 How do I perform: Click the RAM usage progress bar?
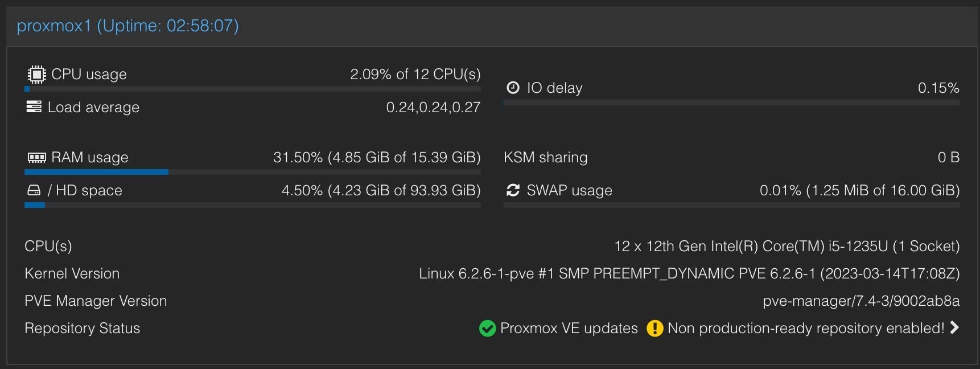(x=252, y=172)
